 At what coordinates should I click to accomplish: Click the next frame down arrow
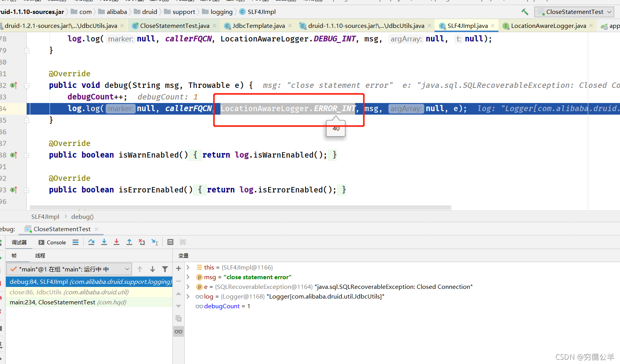[x=153, y=269]
